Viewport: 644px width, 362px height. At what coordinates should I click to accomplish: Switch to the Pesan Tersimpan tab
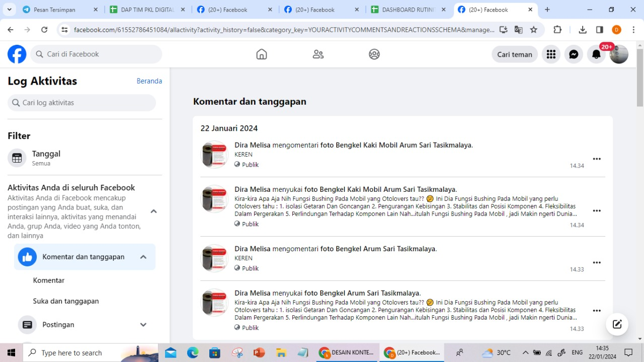(x=60, y=10)
